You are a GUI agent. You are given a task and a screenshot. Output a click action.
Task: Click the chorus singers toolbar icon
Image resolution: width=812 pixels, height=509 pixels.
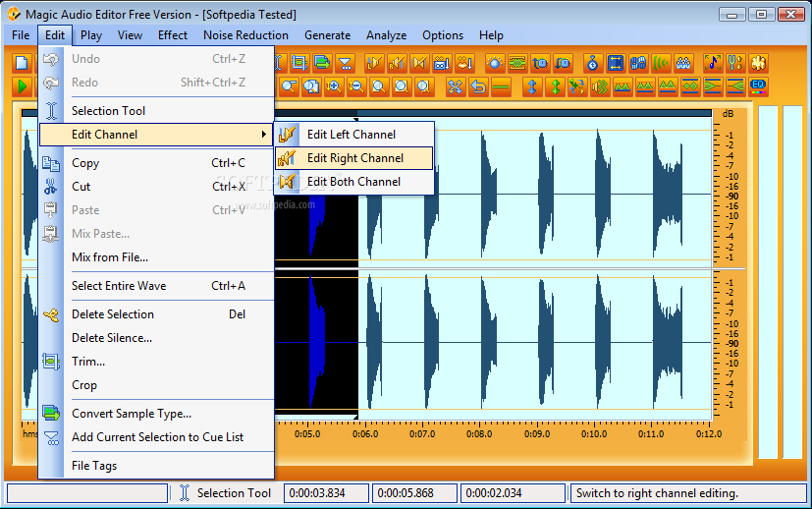pyautogui.click(x=683, y=63)
